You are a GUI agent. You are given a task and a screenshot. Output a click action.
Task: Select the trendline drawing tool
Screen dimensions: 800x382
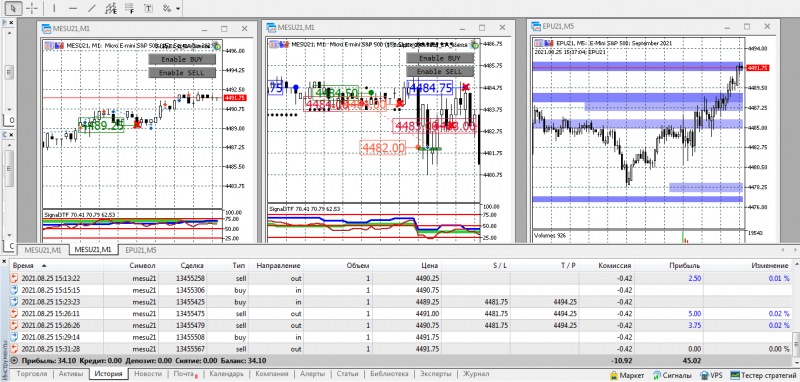click(92, 8)
